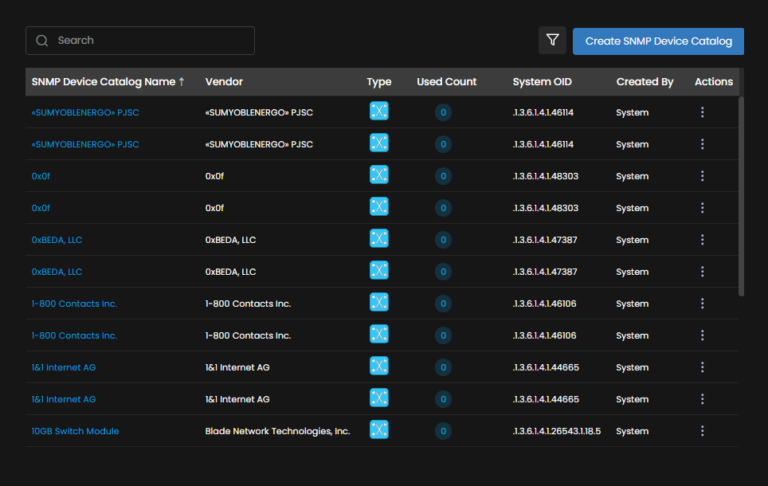Open the second 0x0f catalog link

click(41, 208)
